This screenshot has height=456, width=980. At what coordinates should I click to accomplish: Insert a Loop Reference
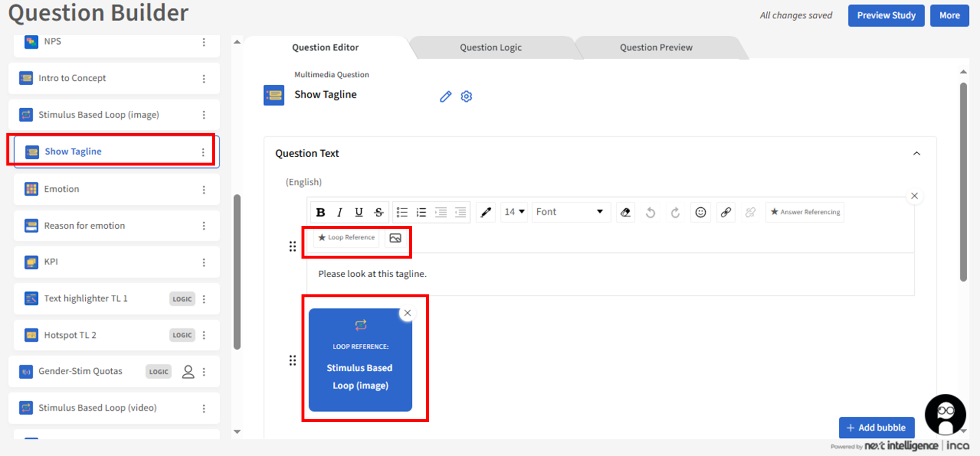pos(347,238)
